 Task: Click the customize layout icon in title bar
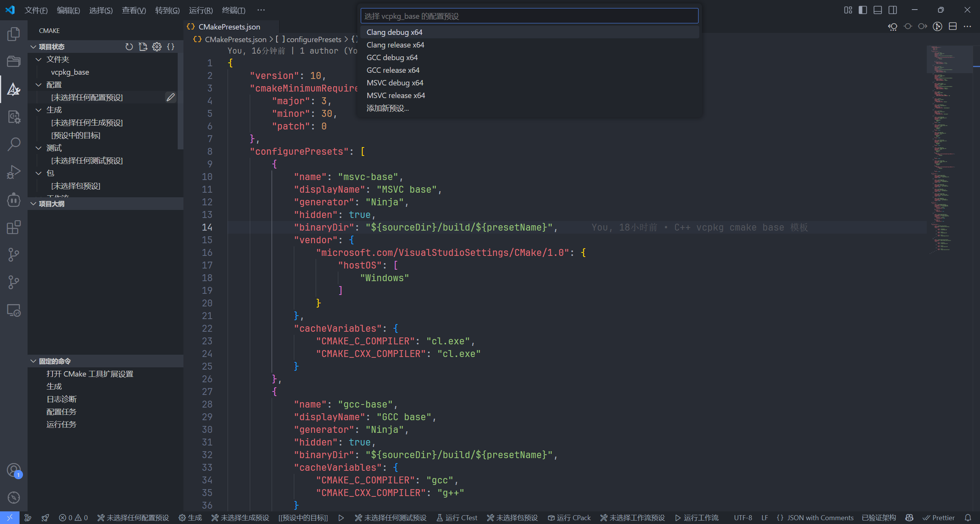[848, 10]
